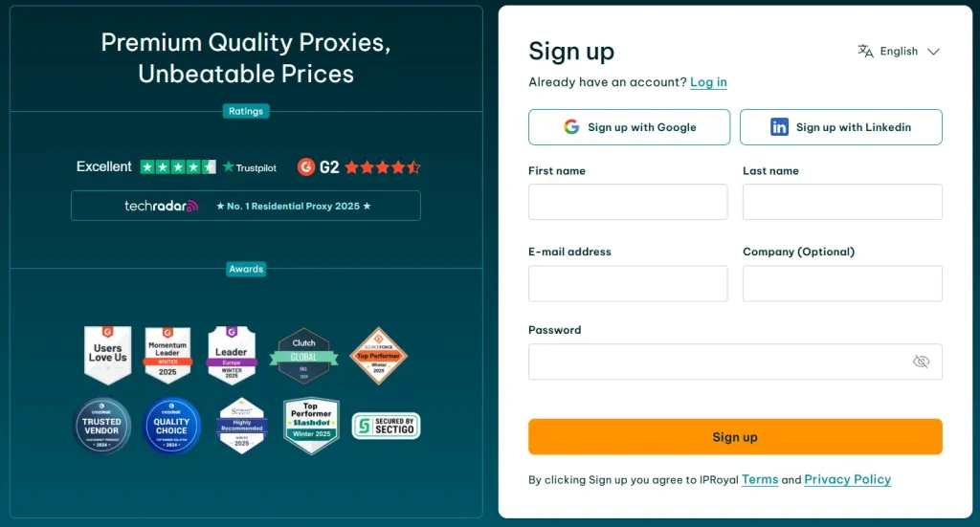Open the Log in link

coord(708,82)
